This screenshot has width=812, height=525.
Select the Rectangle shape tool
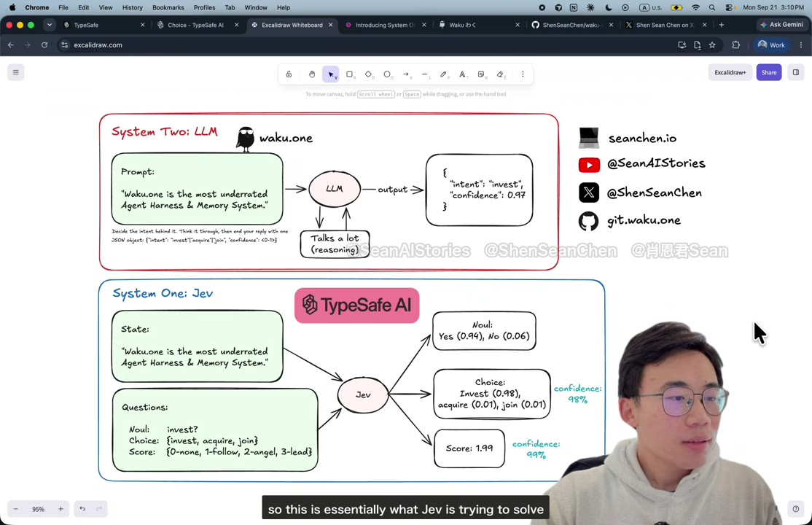click(350, 74)
